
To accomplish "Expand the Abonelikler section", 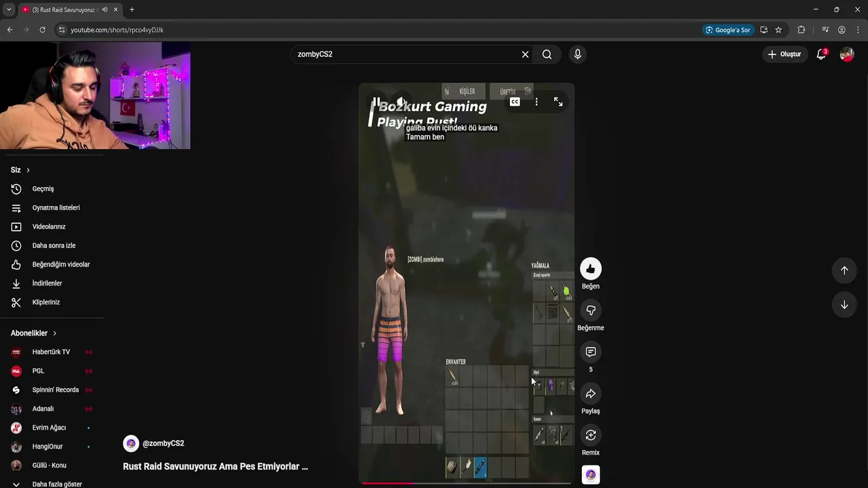I will pos(34,333).
